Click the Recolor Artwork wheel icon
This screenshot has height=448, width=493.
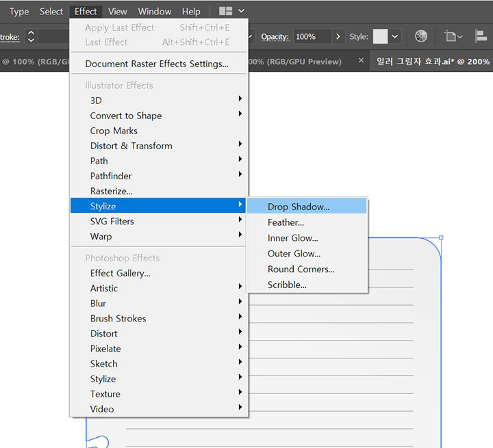coord(420,36)
